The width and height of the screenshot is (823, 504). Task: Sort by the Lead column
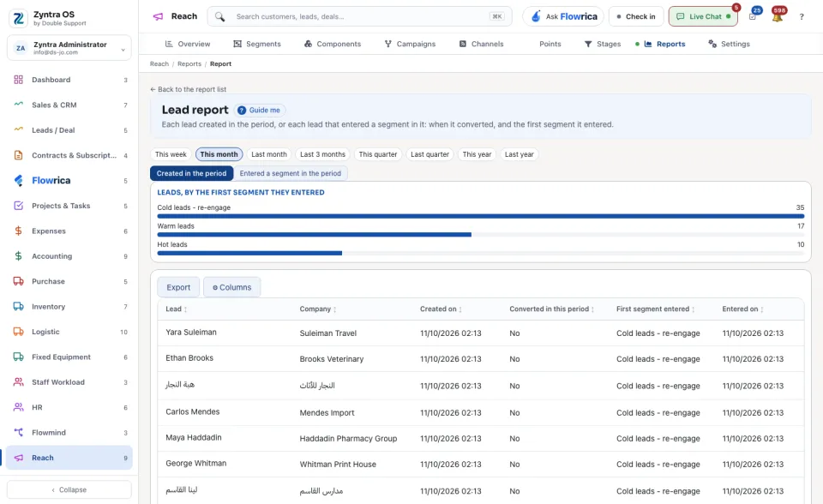coord(177,309)
